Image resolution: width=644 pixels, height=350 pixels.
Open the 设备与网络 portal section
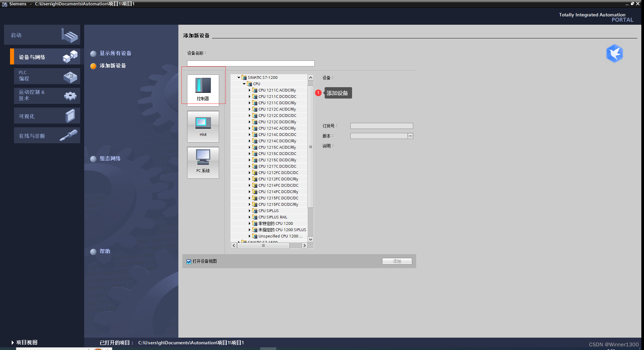coord(45,57)
